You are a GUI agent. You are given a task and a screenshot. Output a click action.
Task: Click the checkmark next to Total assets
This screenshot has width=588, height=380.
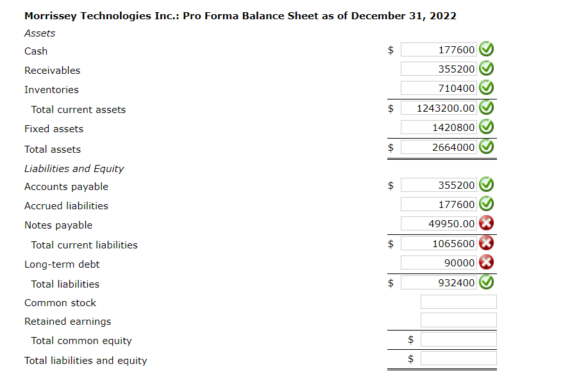pos(486,146)
